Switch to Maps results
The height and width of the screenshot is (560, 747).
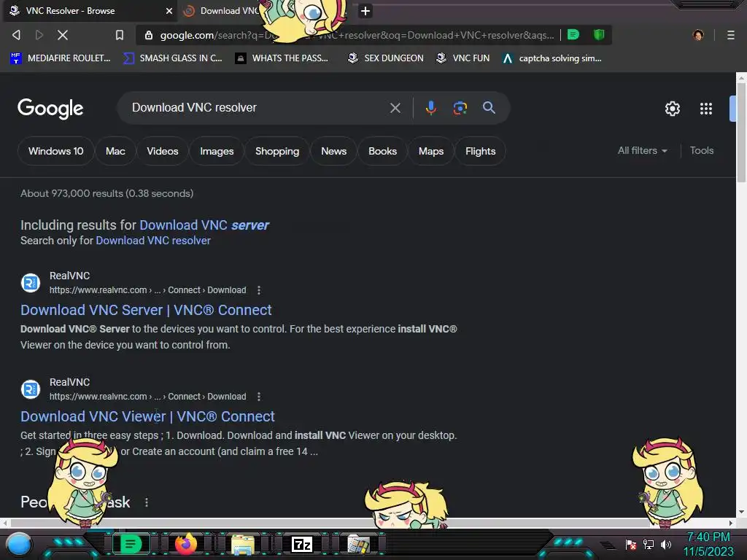(431, 152)
